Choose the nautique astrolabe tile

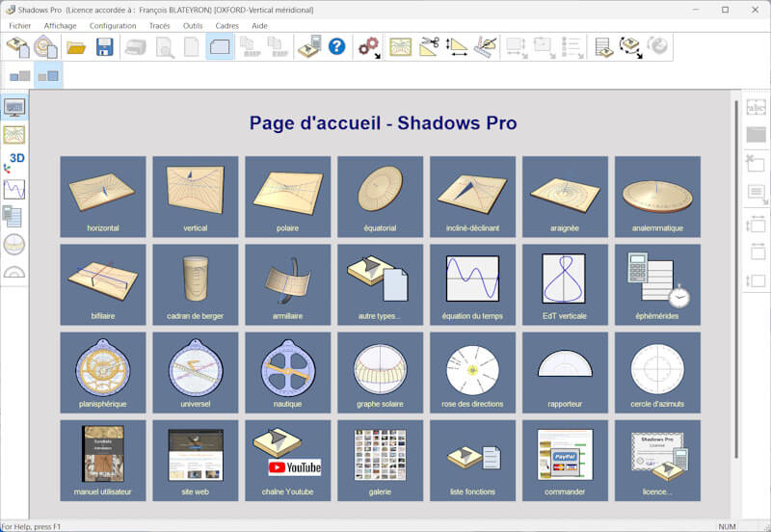point(287,373)
